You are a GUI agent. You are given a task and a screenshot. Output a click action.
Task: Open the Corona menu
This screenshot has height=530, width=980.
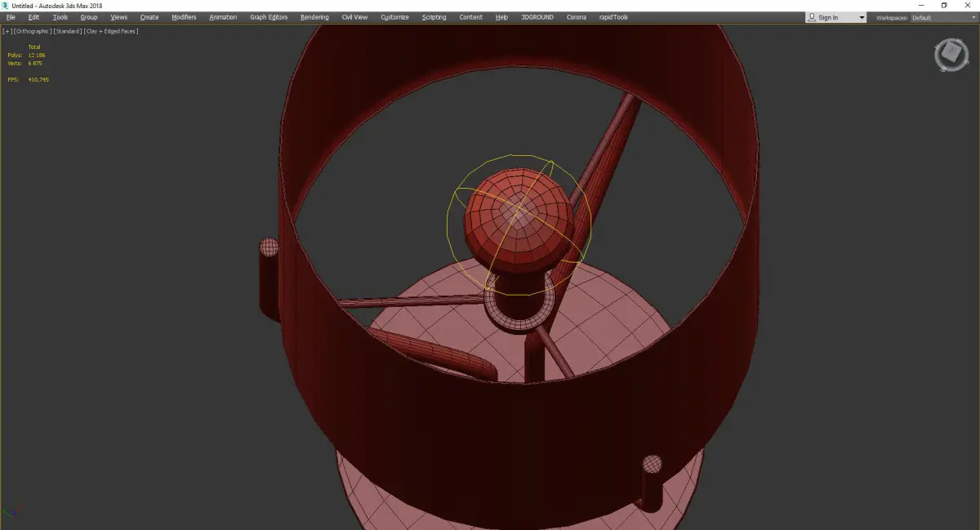[577, 17]
